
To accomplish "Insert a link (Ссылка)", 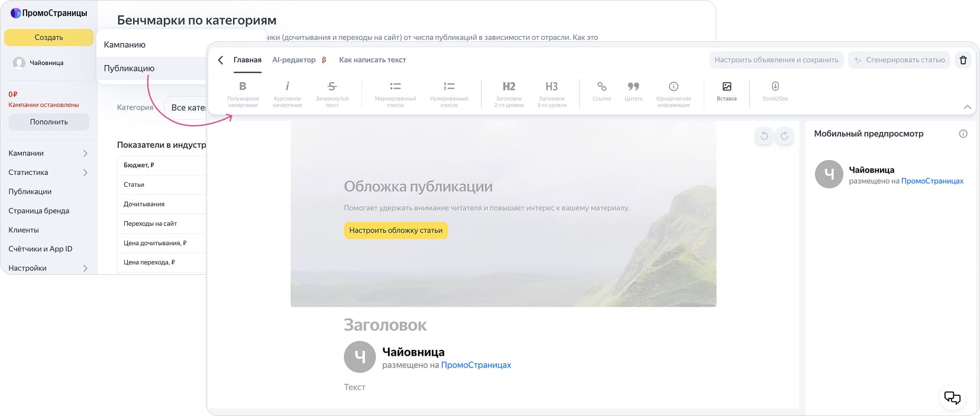I will 601,92.
